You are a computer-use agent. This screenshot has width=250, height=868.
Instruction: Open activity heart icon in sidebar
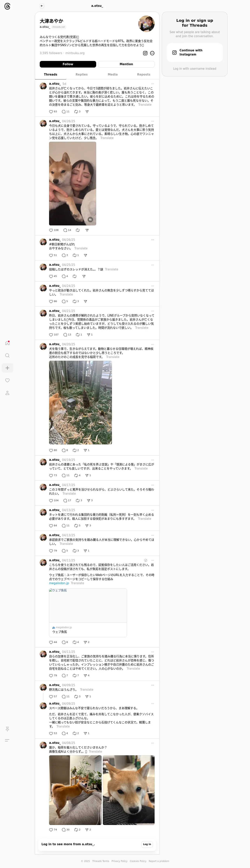tap(7, 380)
